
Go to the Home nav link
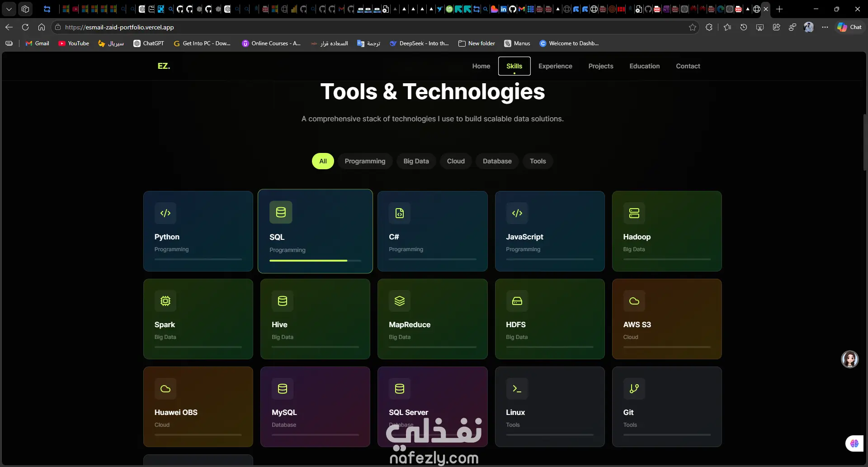click(481, 66)
